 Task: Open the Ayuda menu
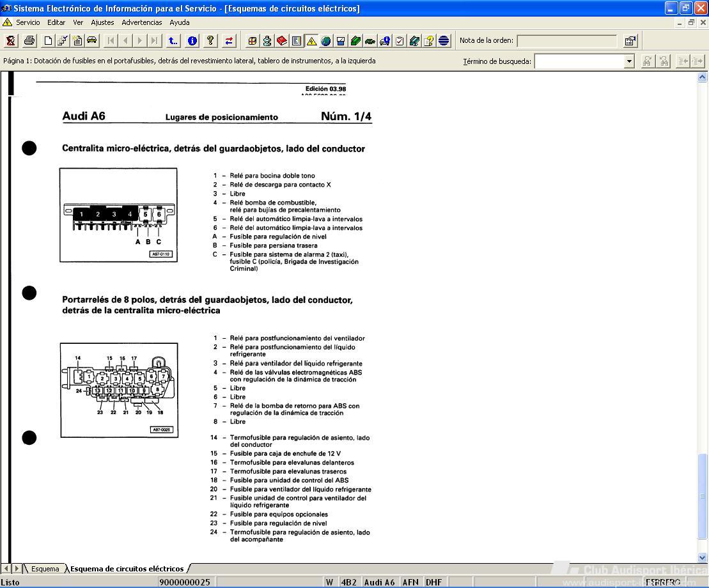tap(180, 22)
